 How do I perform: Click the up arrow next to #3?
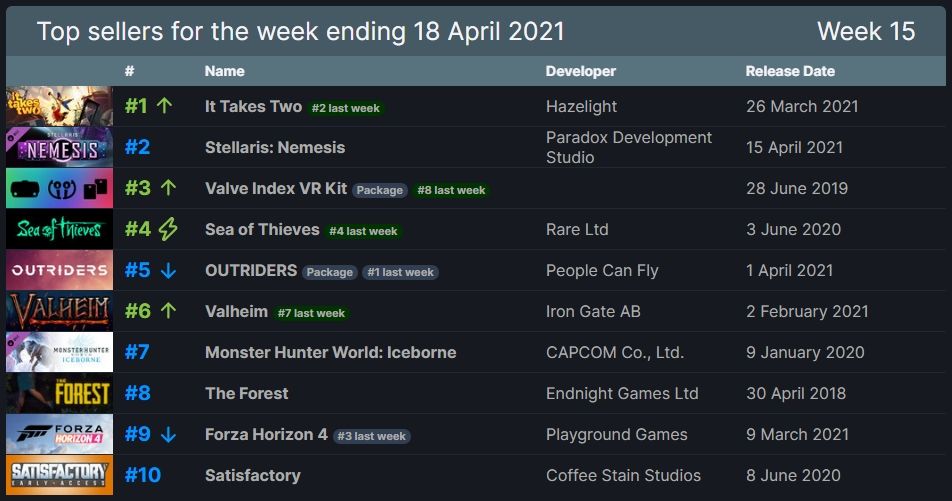tap(168, 188)
